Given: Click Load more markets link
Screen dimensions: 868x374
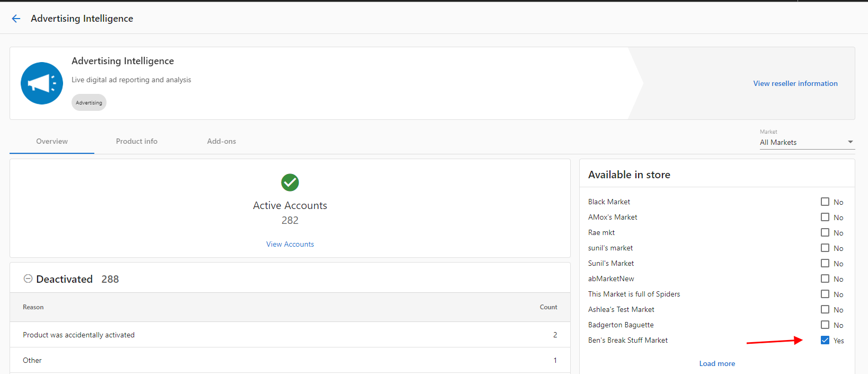Looking at the screenshot, I should 717,363.
